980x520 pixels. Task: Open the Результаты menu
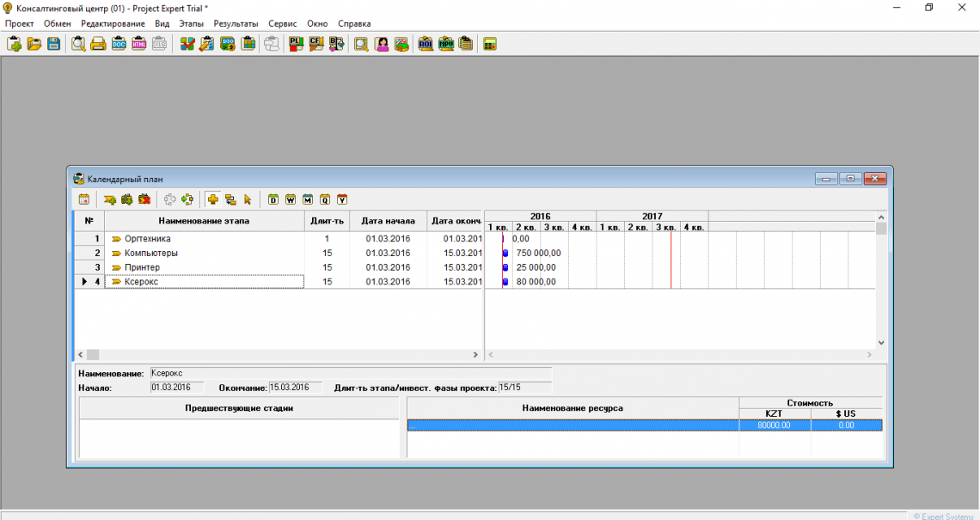(236, 23)
